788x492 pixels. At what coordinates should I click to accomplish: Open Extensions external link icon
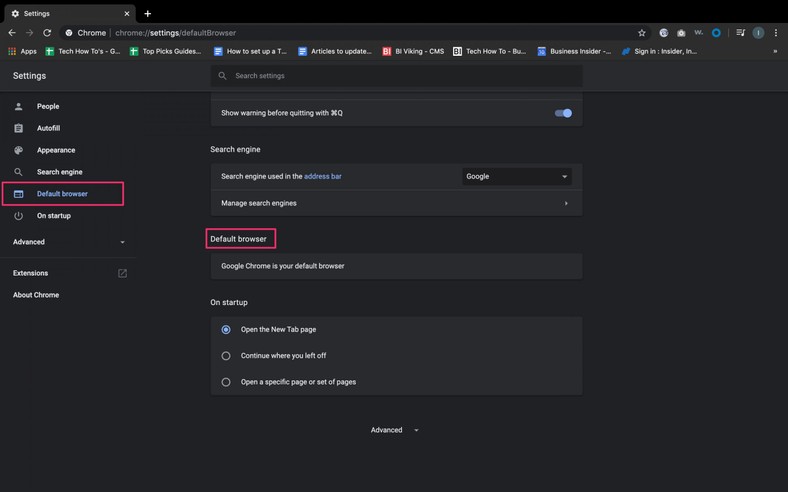pyautogui.click(x=122, y=273)
